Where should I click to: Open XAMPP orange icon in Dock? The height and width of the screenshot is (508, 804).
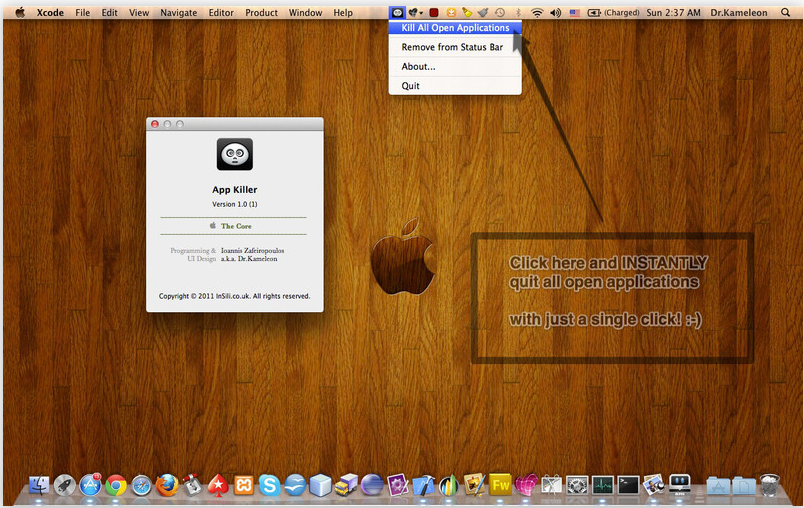[244, 485]
